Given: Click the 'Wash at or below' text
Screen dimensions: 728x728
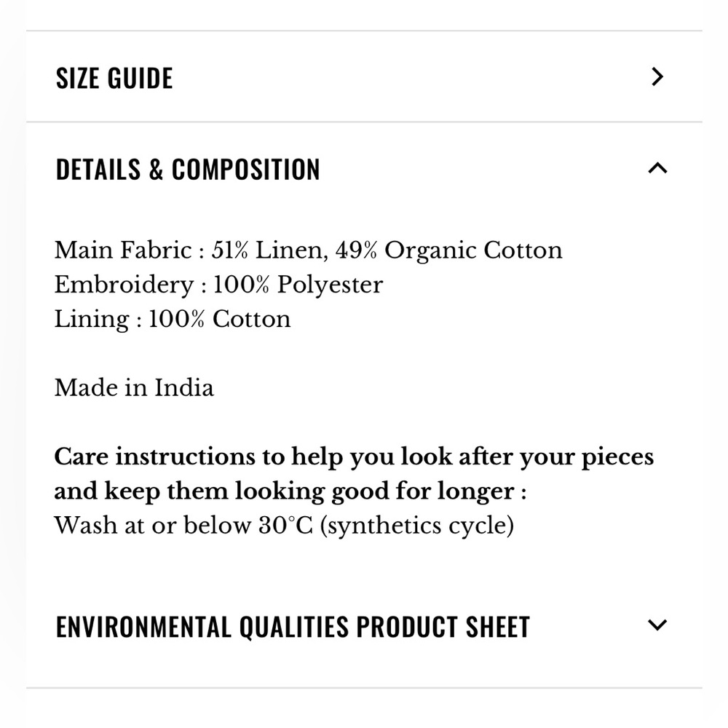Looking at the screenshot, I should tap(152, 526).
